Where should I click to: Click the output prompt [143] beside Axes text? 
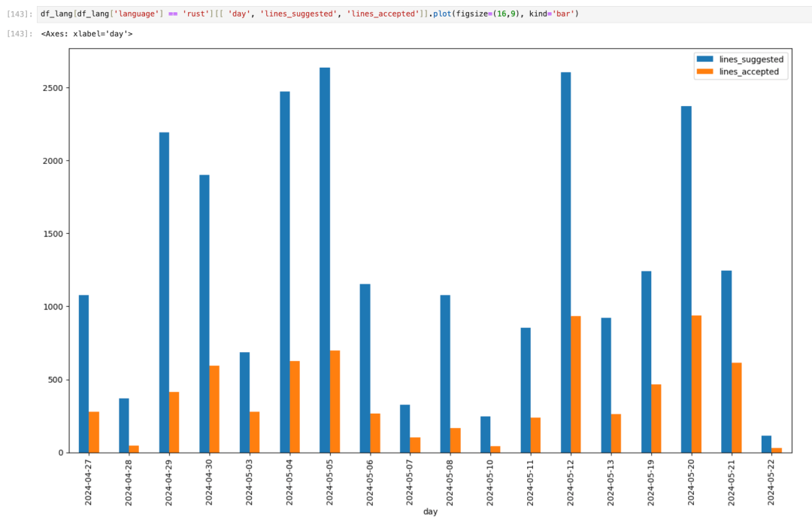click(20, 34)
